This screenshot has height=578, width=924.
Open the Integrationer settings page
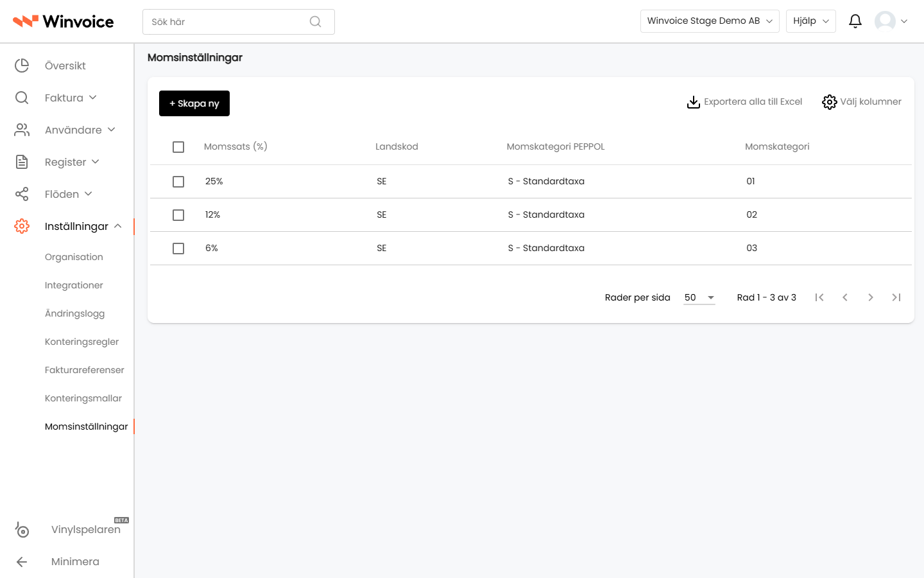tap(74, 285)
